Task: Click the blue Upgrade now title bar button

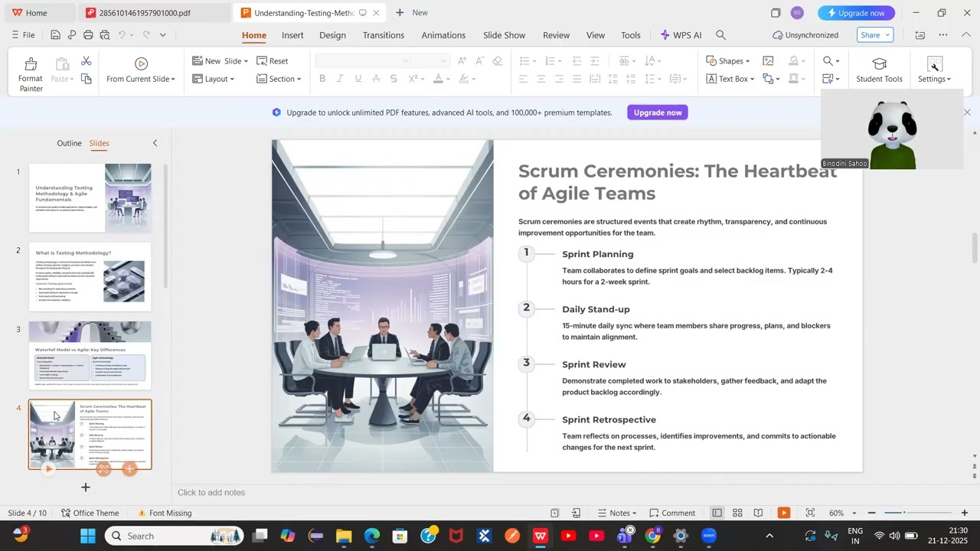Action: (x=856, y=13)
